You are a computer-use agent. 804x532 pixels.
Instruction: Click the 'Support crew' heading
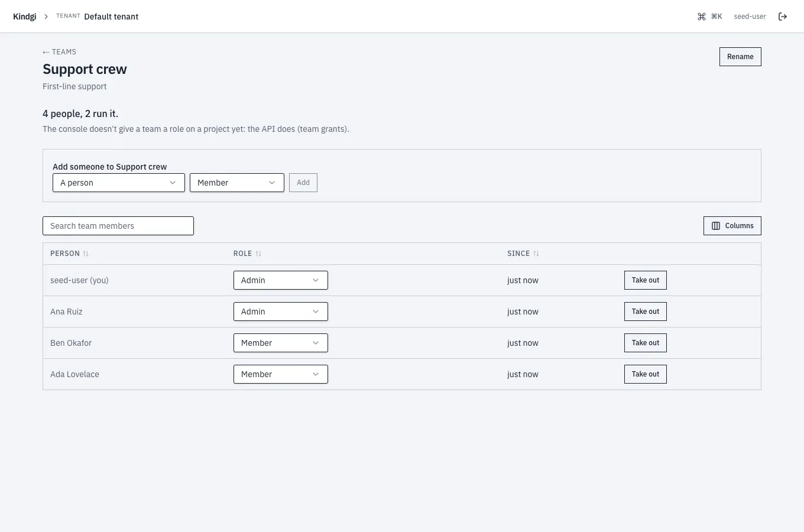tap(85, 69)
